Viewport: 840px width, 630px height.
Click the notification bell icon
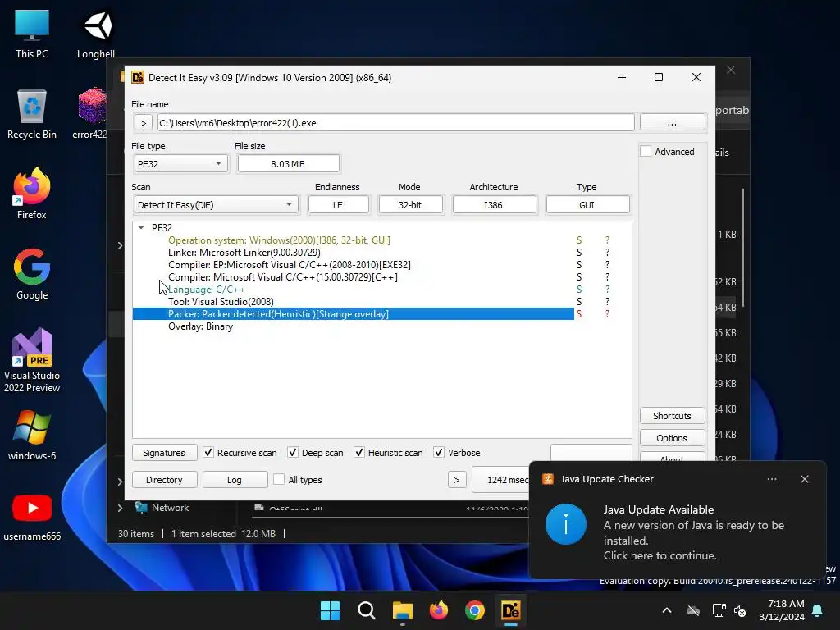point(818,610)
